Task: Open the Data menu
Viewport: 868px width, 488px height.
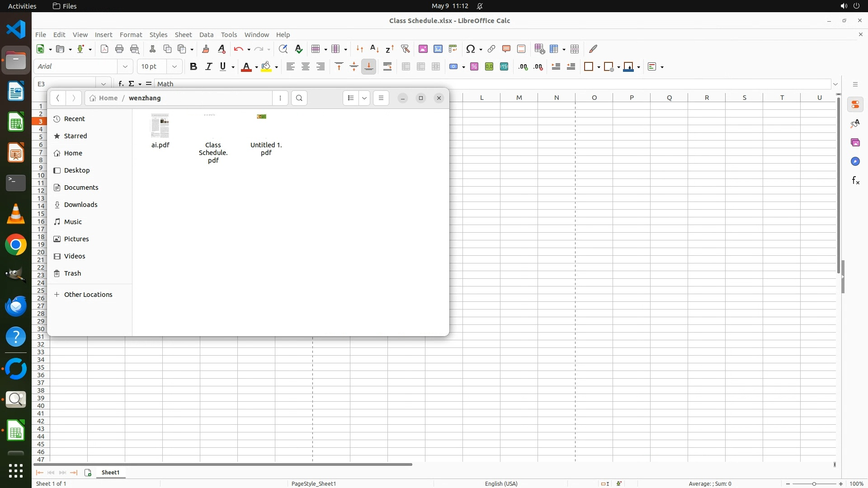Action: tap(206, 34)
